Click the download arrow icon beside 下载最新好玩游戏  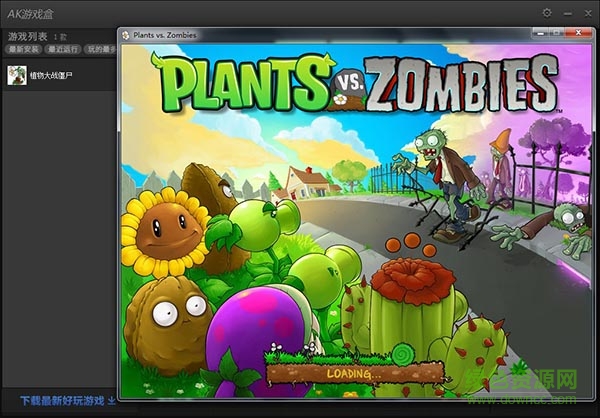coord(112,401)
